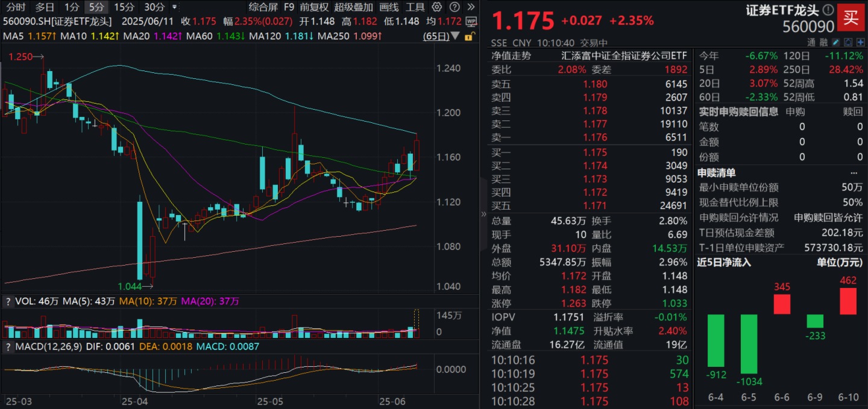Select 卖一 ask price 1.176 row

tap(590, 138)
